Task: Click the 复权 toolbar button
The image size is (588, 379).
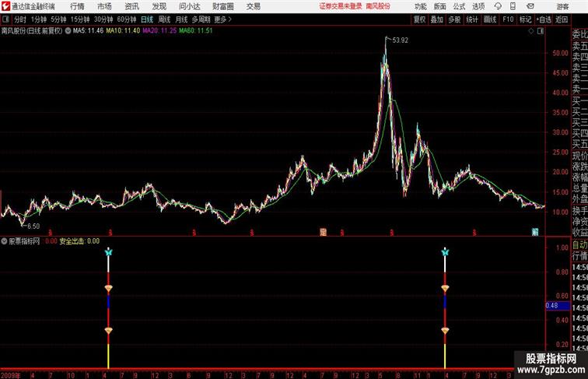Action: pos(420,19)
